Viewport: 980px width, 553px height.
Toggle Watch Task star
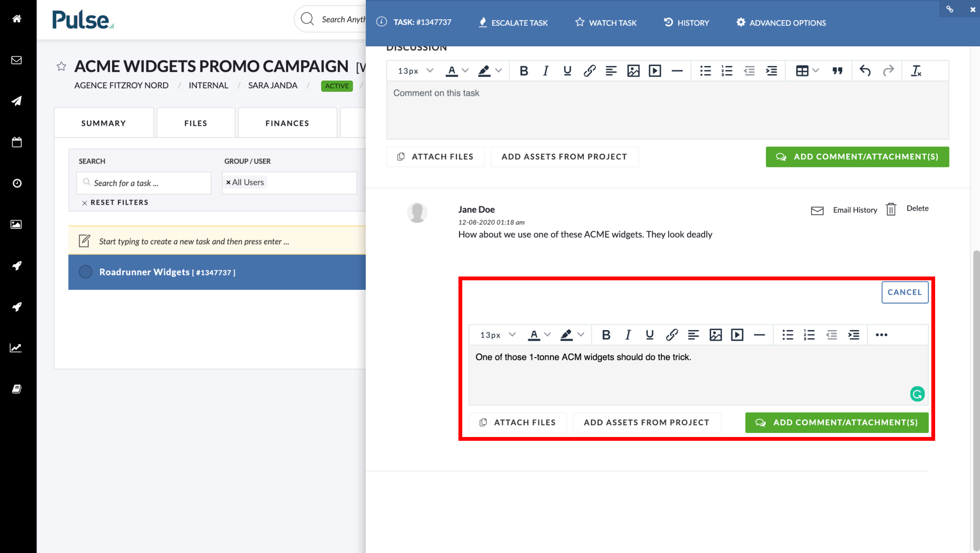[x=579, y=22]
